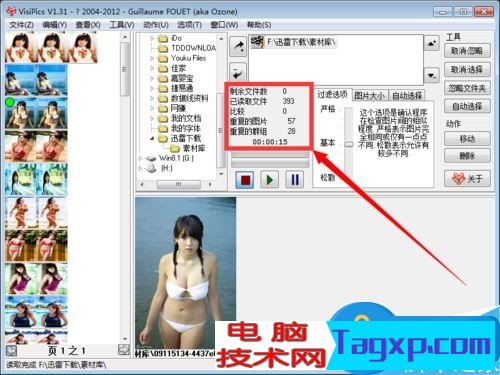Viewport: 500px width, 375px height.
Task: Switch to the 自动选择 tab
Action: click(407, 96)
